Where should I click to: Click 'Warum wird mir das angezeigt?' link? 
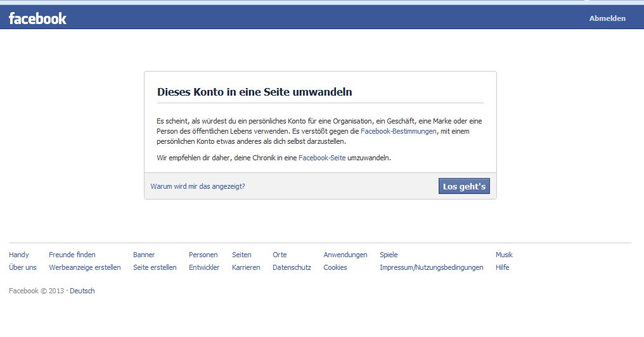(198, 186)
